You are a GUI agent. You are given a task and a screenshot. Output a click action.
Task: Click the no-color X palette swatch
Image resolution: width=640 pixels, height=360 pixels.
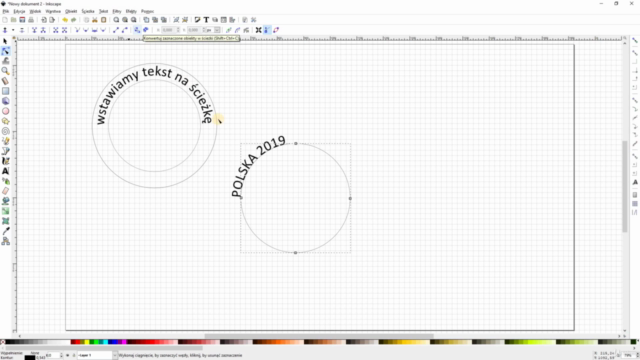click(x=2, y=342)
